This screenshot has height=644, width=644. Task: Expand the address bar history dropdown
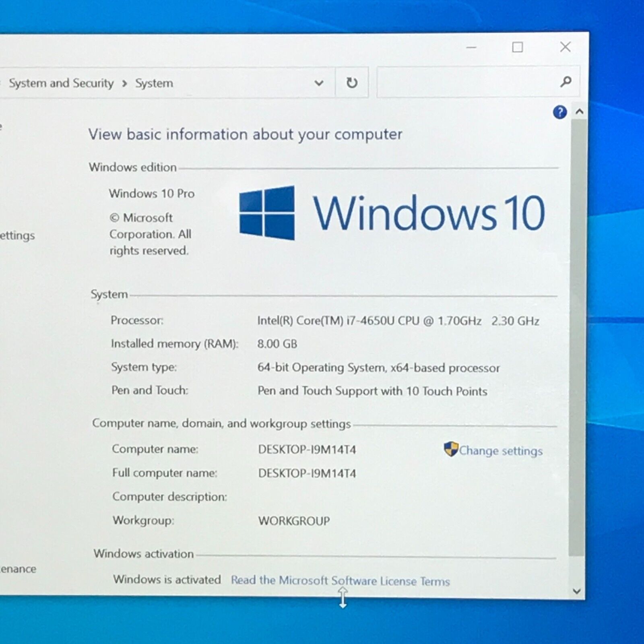(319, 83)
